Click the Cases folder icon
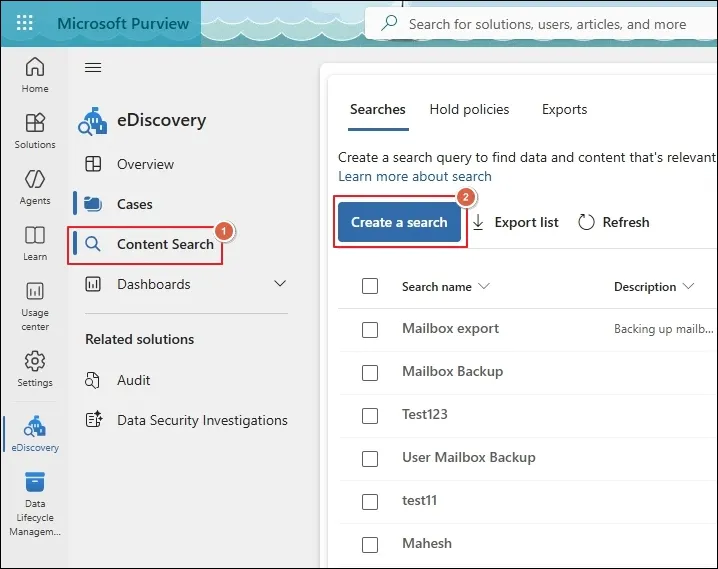 pyautogui.click(x=93, y=204)
